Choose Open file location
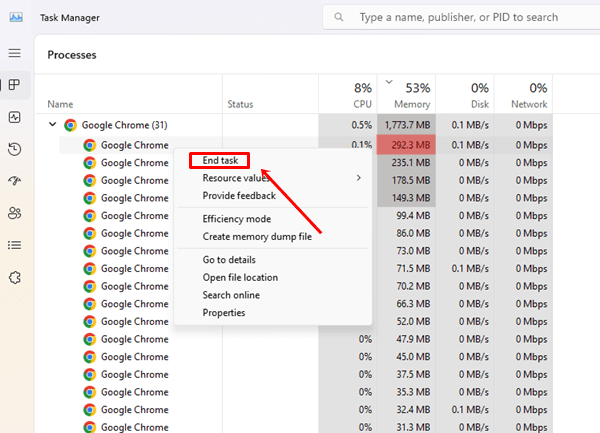The width and height of the screenshot is (600, 433). click(240, 277)
